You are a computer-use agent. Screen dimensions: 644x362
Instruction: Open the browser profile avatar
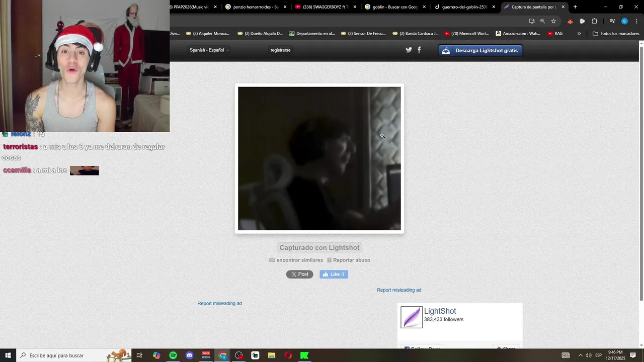[x=624, y=21]
